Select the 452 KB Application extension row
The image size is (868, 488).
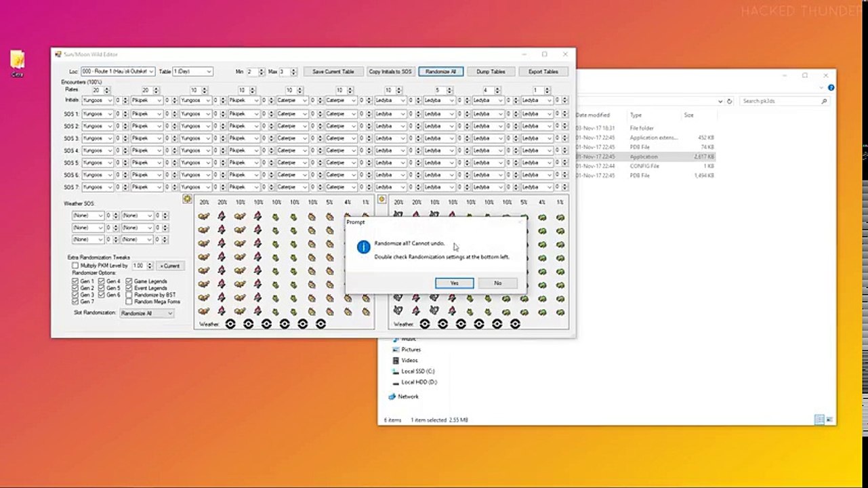(x=645, y=138)
